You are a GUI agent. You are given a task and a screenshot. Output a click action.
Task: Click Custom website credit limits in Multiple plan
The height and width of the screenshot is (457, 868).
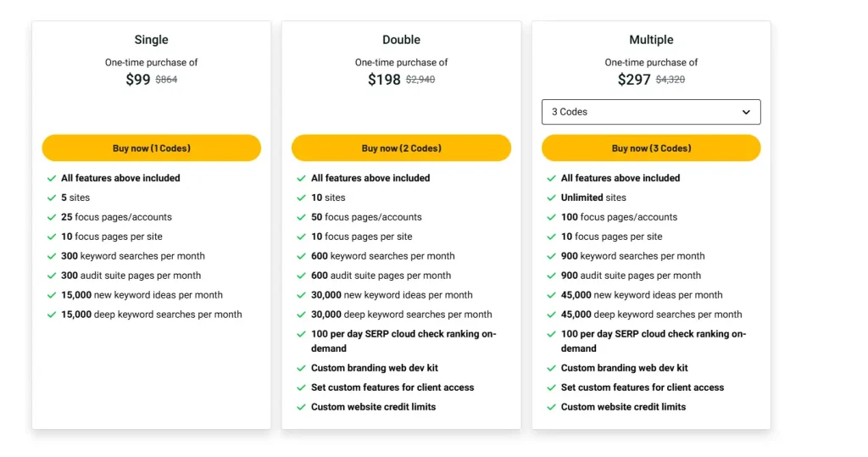[x=623, y=407]
